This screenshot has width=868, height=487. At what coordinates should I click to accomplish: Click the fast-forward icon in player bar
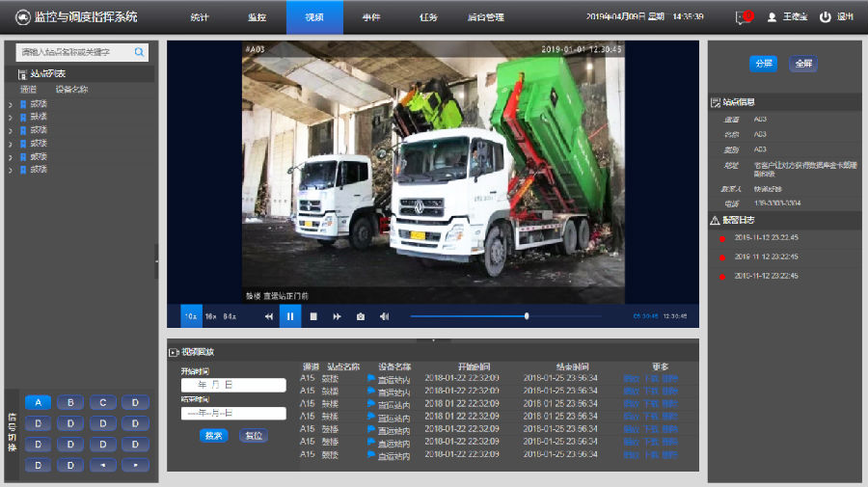[338, 316]
